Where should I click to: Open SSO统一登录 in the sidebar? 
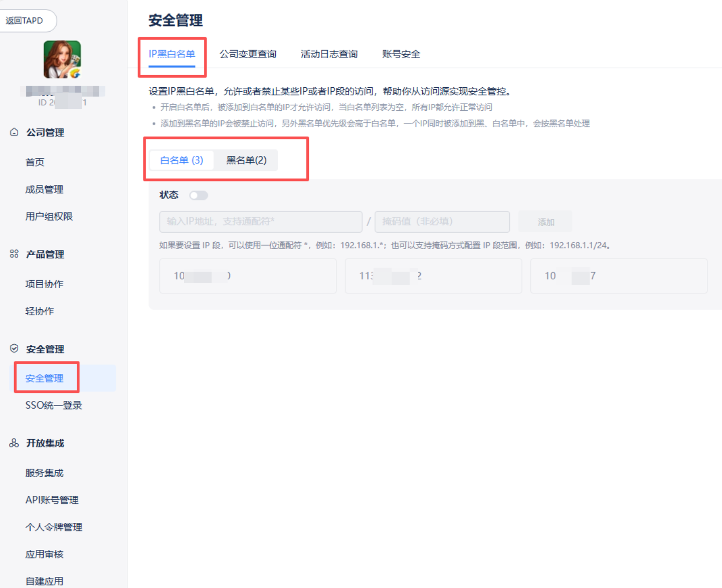coord(54,406)
